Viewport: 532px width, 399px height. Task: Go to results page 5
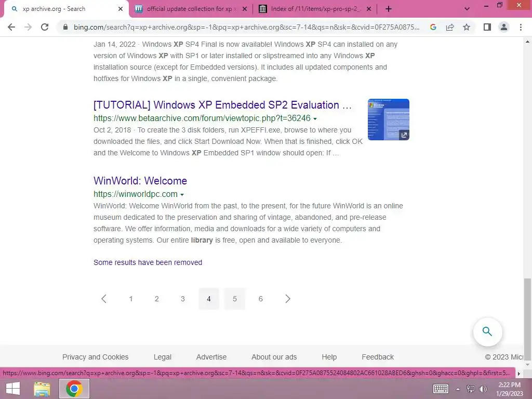235,299
